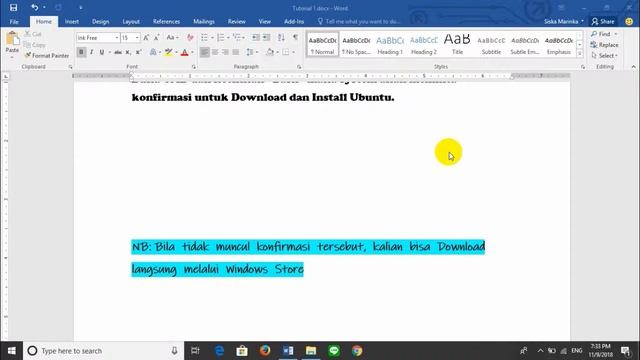Toggle Superscript formatting

(138, 52)
